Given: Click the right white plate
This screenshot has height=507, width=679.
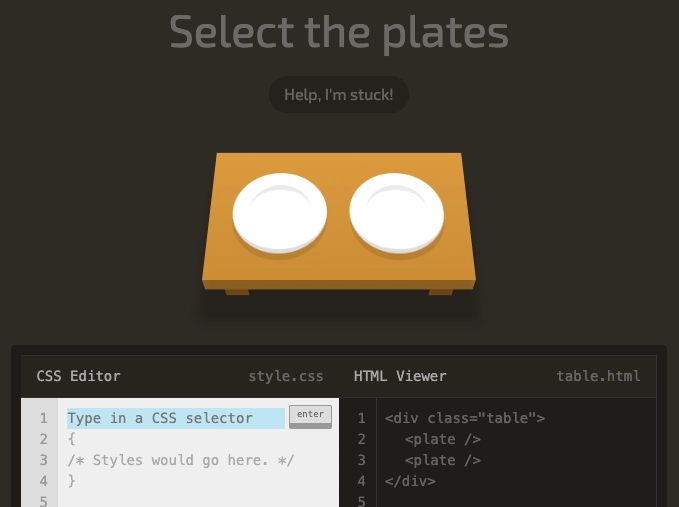Looking at the screenshot, I should click(397, 213).
